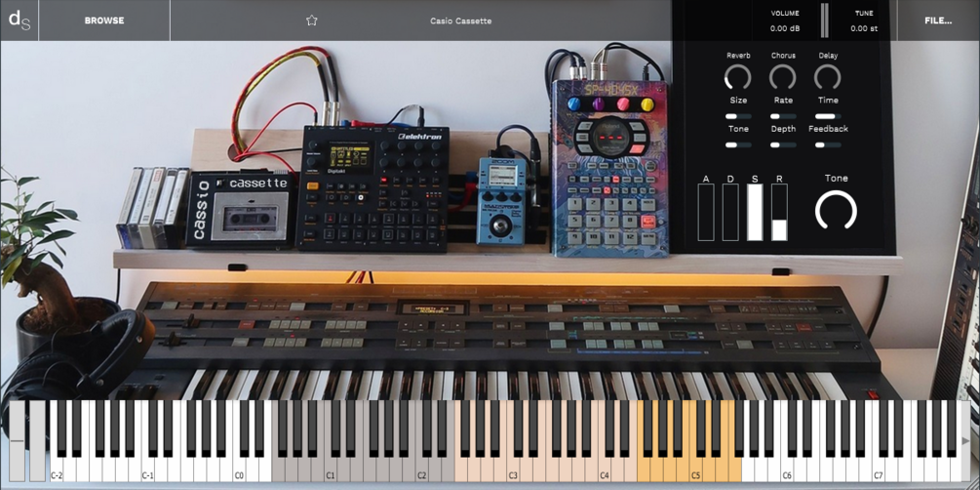Open the FILE... menu

(938, 20)
